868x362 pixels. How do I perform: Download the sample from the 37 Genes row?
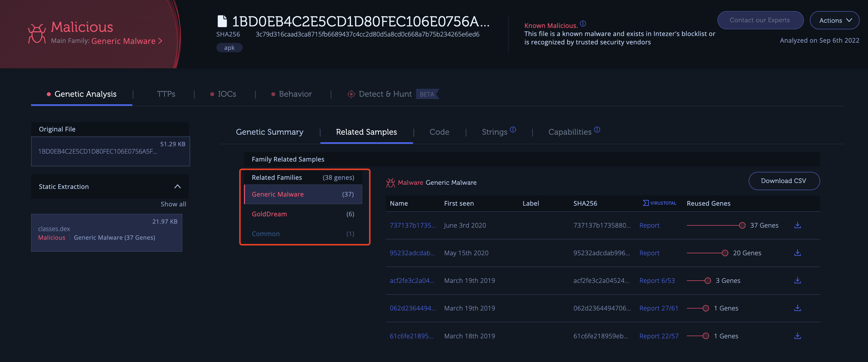(x=798, y=225)
